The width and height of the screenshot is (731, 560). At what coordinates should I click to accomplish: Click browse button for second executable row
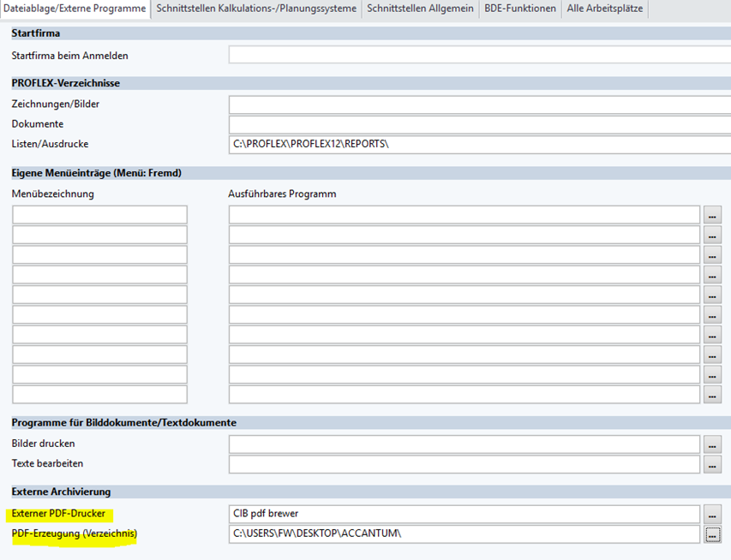click(712, 235)
